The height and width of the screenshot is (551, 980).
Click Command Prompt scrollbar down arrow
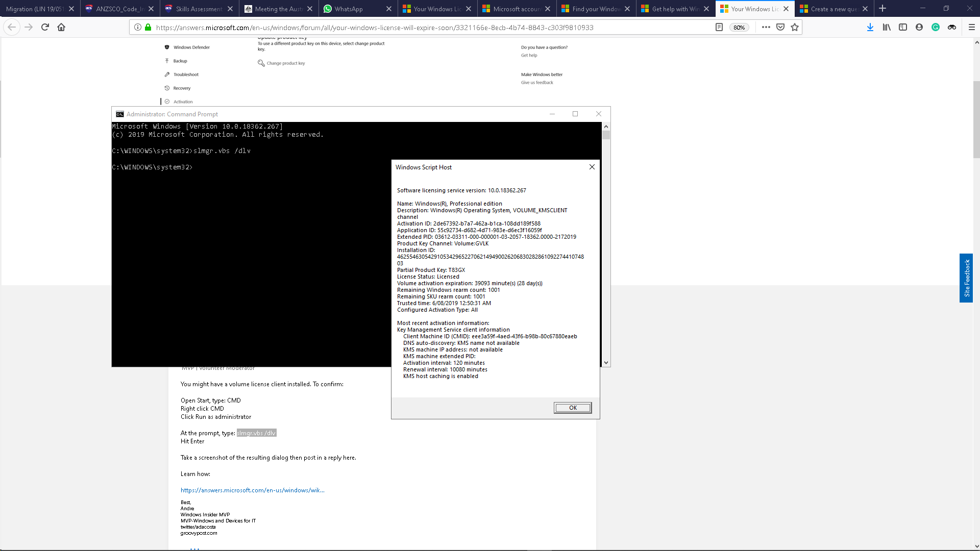(x=606, y=363)
